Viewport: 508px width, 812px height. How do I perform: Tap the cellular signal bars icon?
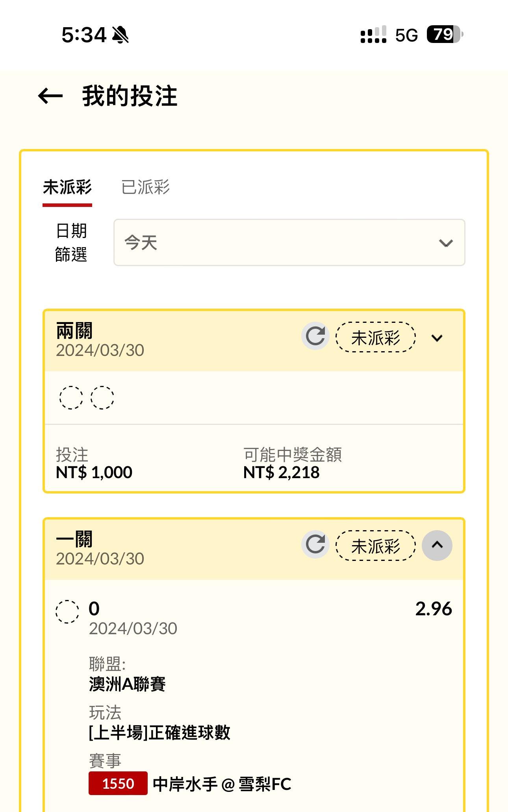click(x=373, y=35)
